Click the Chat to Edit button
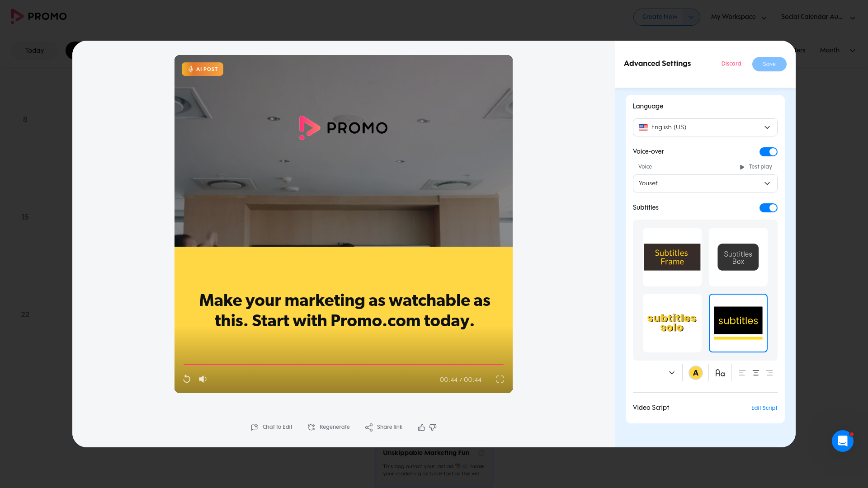The height and width of the screenshot is (488, 868). pyautogui.click(x=272, y=427)
